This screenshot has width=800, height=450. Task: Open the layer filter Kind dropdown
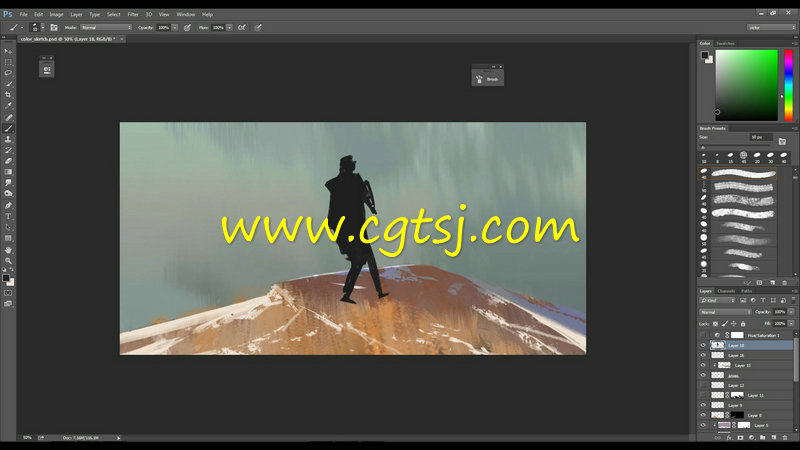pos(717,301)
